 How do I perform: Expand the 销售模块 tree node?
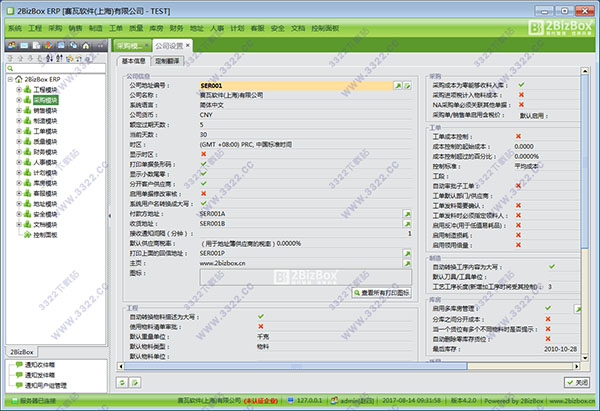[x=19, y=110]
